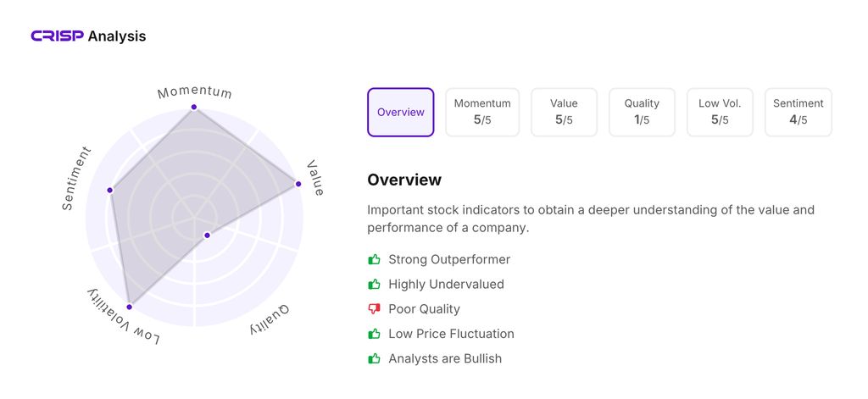Click thumbs-up icon beside Low Price Fluctuation

[x=374, y=334]
